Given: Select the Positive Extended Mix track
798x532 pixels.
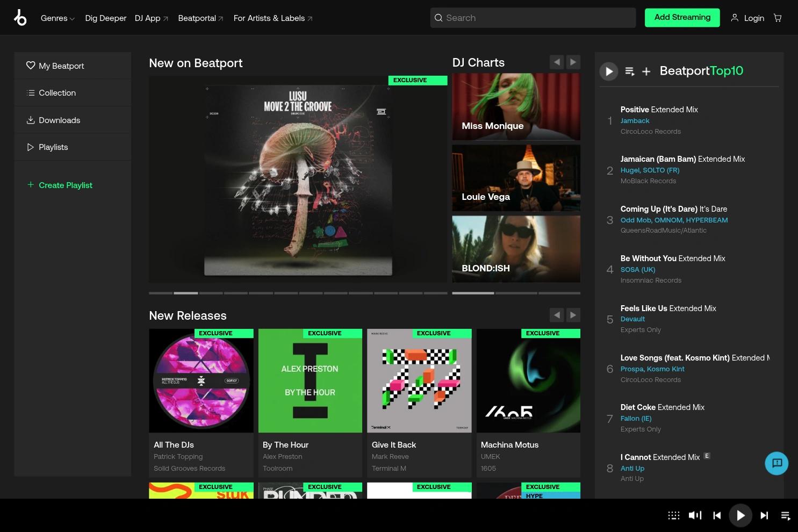Looking at the screenshot, I should click(x=659, y=110).
